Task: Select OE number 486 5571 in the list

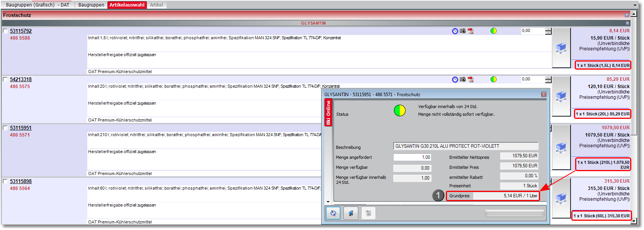Action: [20, 135]
